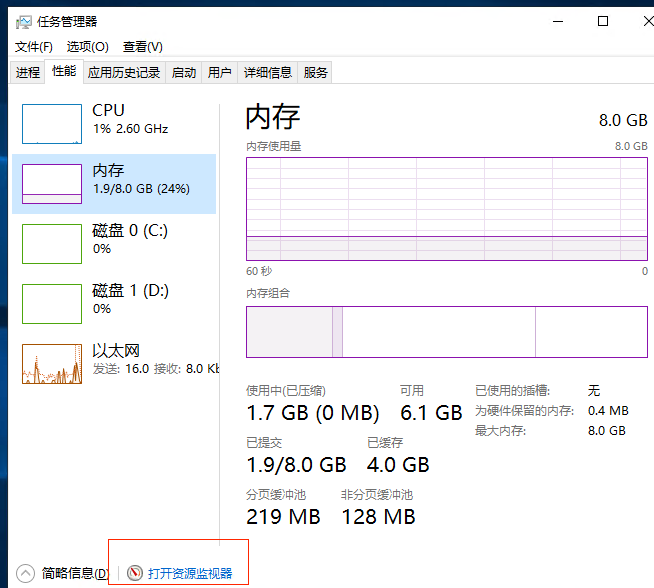
Task: Open the 选项(O) menu
Action: point(87,47)
